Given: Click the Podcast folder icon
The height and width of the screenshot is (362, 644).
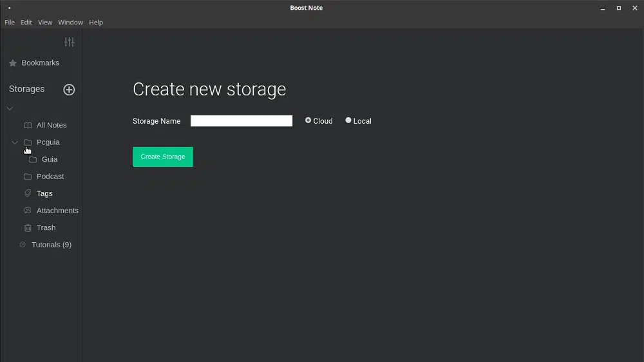Looking at the screenshot, I should point(28,176).
